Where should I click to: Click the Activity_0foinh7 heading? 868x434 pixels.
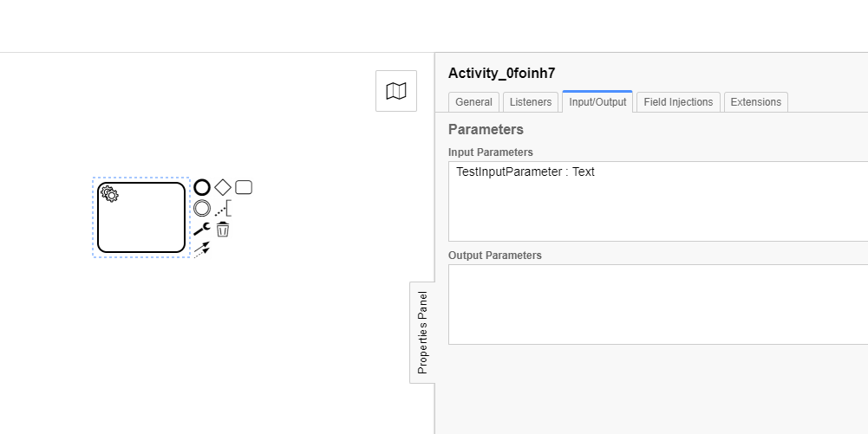pos(501,74)
